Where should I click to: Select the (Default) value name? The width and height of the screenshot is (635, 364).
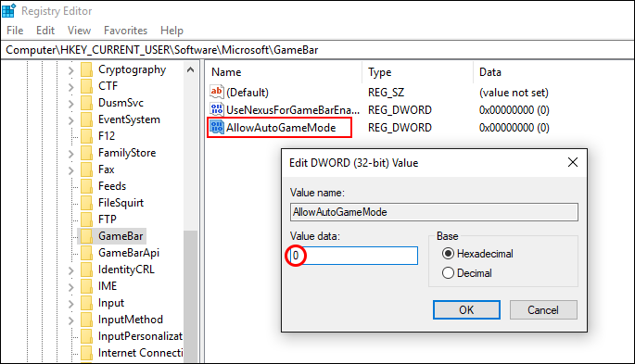[248, 93]
